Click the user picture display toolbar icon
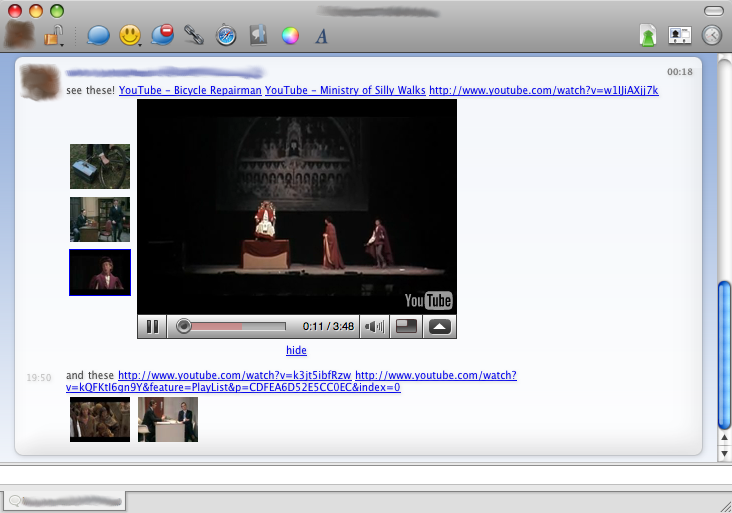Viewport: 732px width, 513px height. click(680, 35)
